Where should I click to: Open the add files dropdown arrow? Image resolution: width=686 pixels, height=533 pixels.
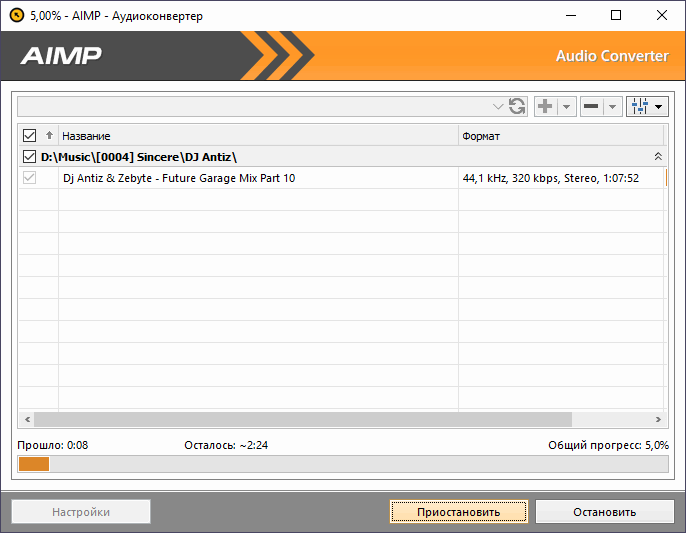tap(567, 106)
